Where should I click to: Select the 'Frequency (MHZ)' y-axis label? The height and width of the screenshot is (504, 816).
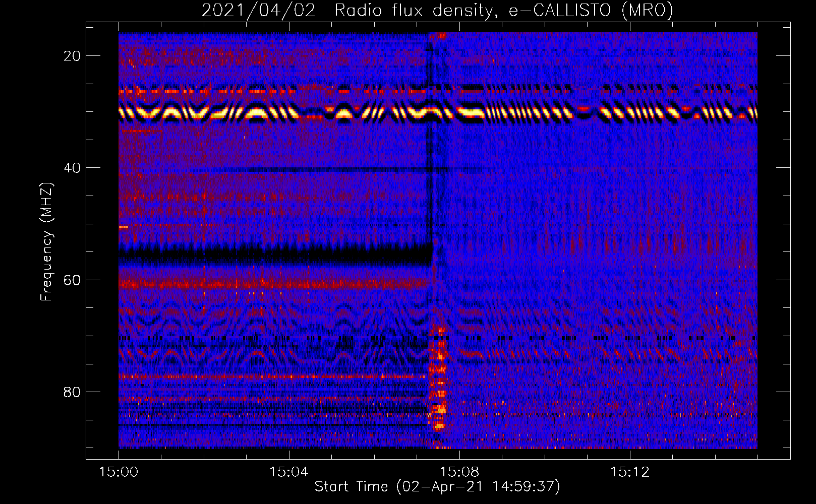point(46,241)
